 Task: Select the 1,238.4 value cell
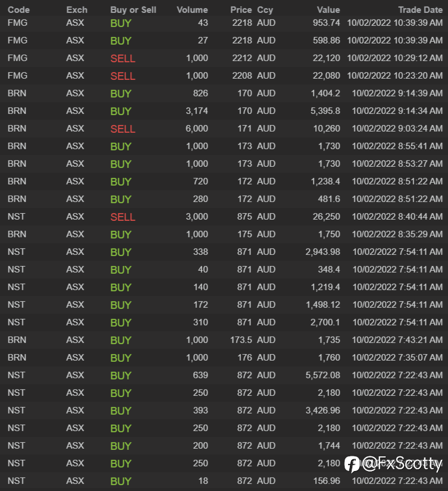[x=325, y=181]
